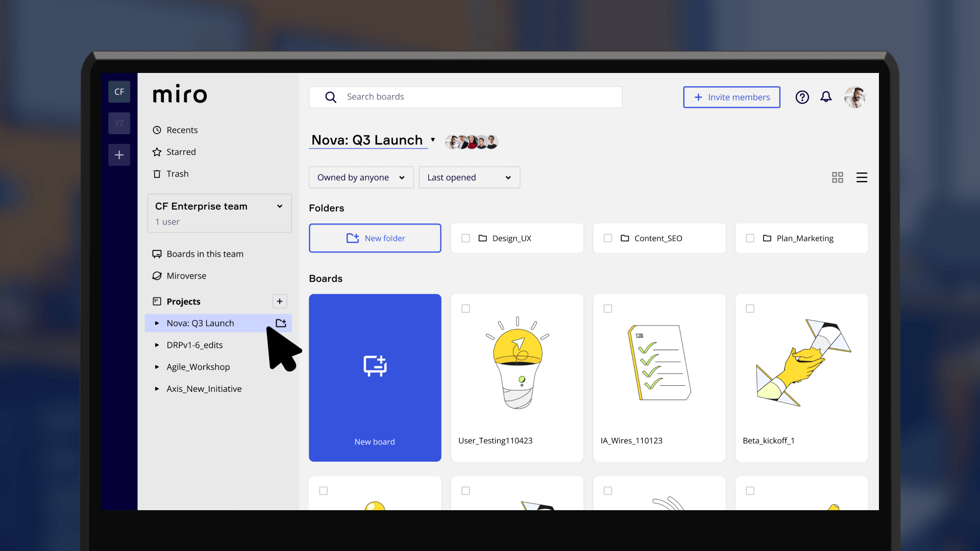980x551 pixels.
Task: Open the user profile avatar
Action: (855, 97)
